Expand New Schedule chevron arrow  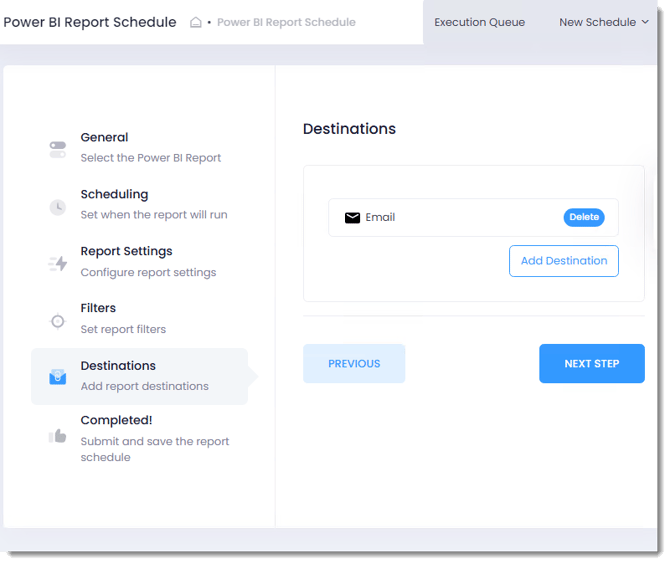click(x=645, y=22)
